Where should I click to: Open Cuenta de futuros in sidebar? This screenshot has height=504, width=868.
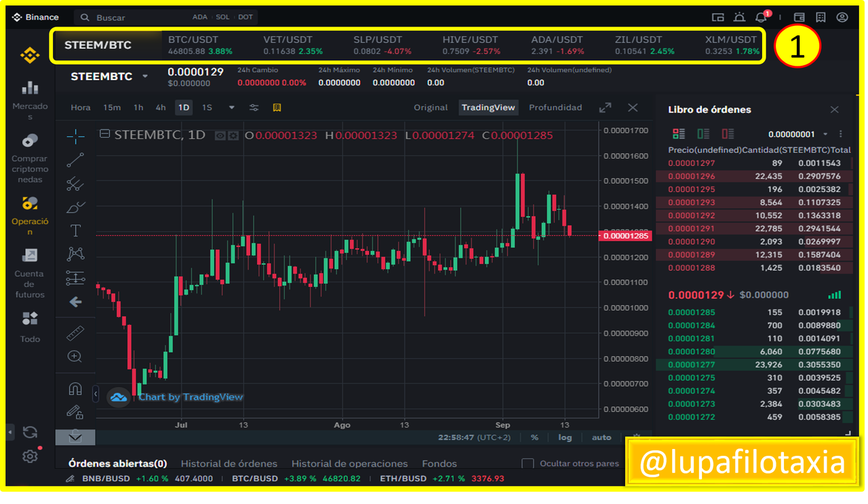30,273
